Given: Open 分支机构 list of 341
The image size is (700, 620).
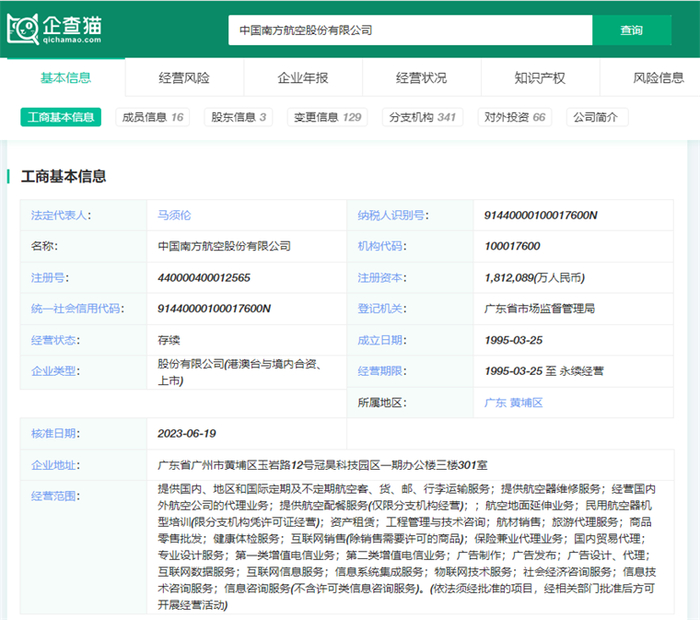Looking at the screenshot, I should click(420, 117).
